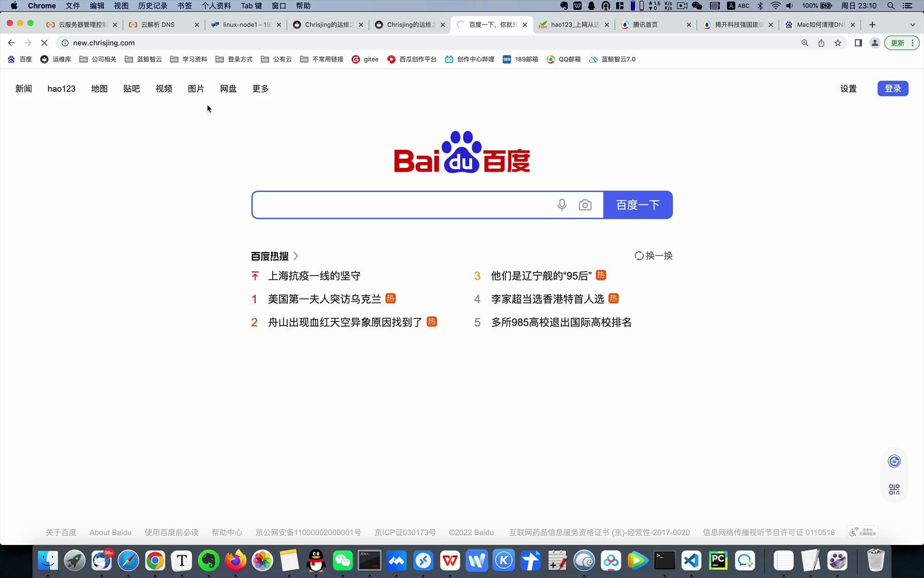This screenshot has height=578, width=924.
Task: Open 运维库 bookmark
Action: click(56, 59)
